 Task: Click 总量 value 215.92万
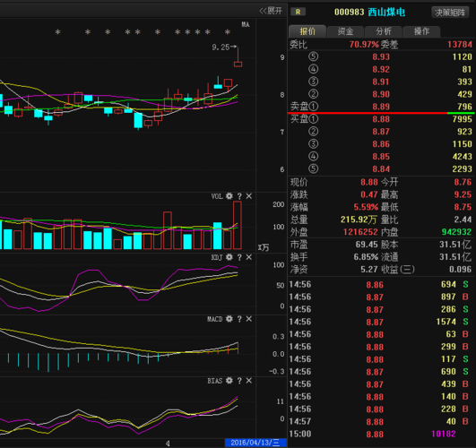(x=359, y=220)
